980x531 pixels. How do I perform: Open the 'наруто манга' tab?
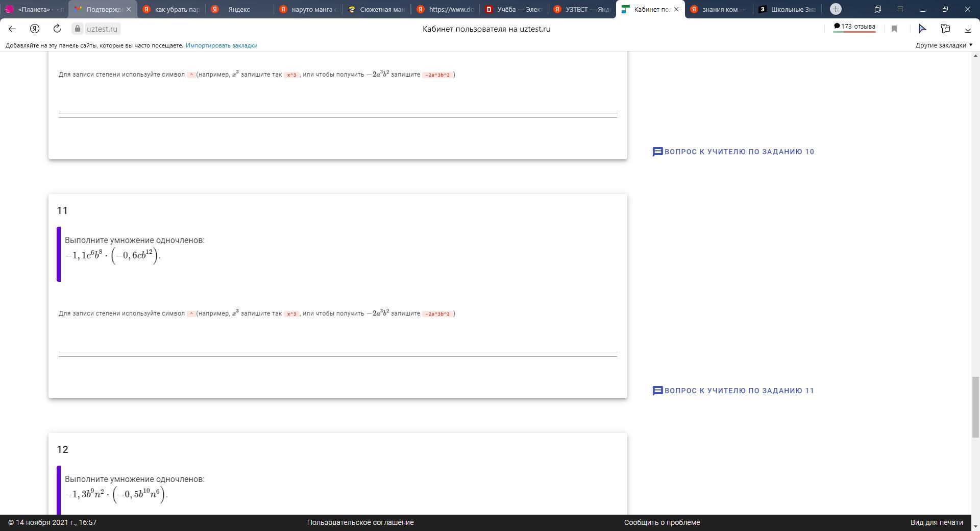coord(308,9)
